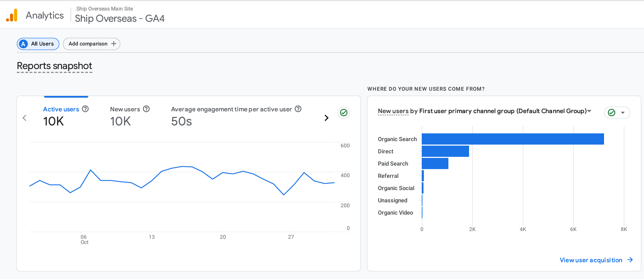Screen dimensions: 644x279
Task: Click the Organic Search label in chart
Action: pyautogui.click(x=397, y=139)
